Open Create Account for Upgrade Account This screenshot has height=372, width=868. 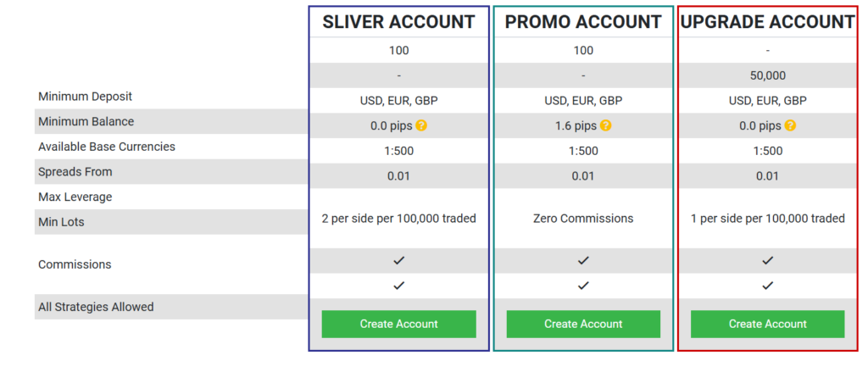pos(767,324)
